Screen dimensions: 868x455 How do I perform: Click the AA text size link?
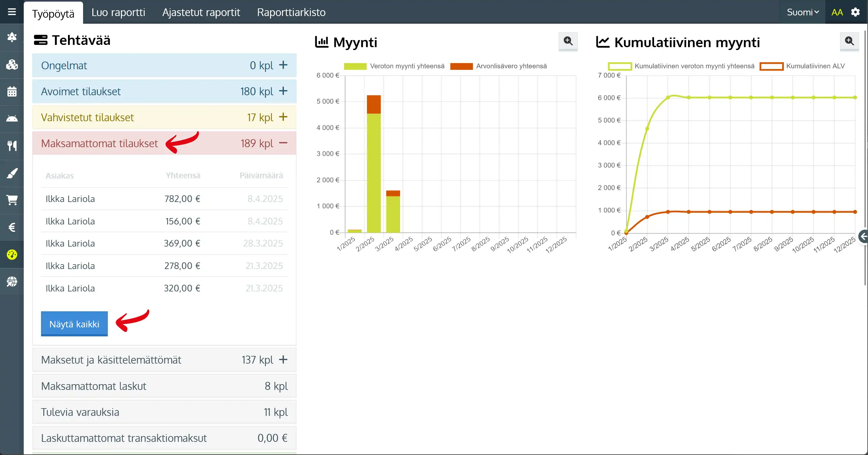[837, 13]
